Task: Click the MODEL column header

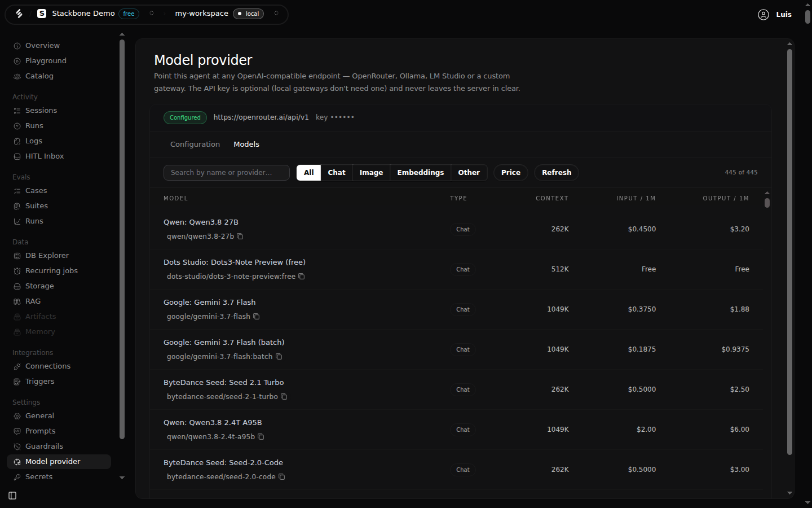Action: click(176, 199)
